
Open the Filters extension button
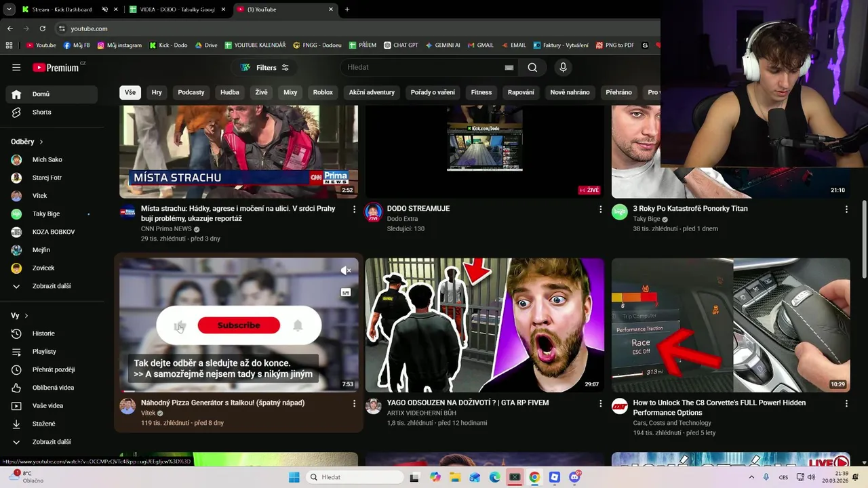[x=264, y=68]
